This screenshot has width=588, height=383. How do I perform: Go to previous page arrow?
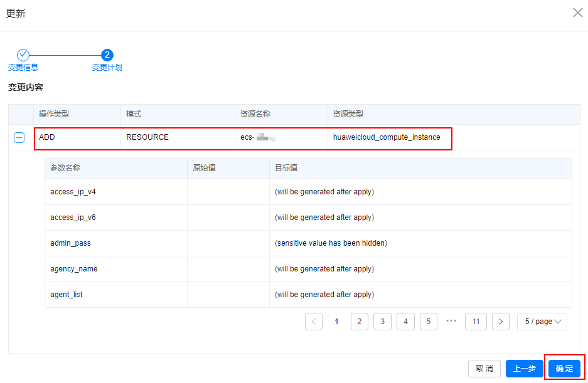(x=314, y=322)
